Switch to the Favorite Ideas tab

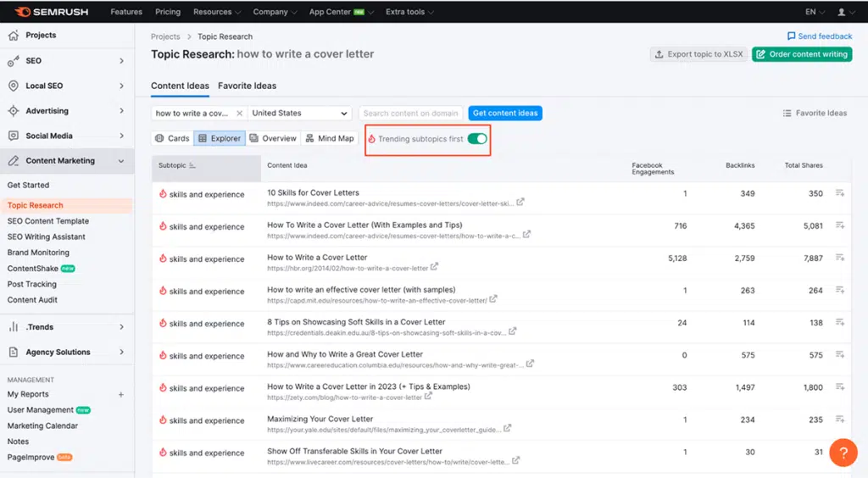[247, 86]
